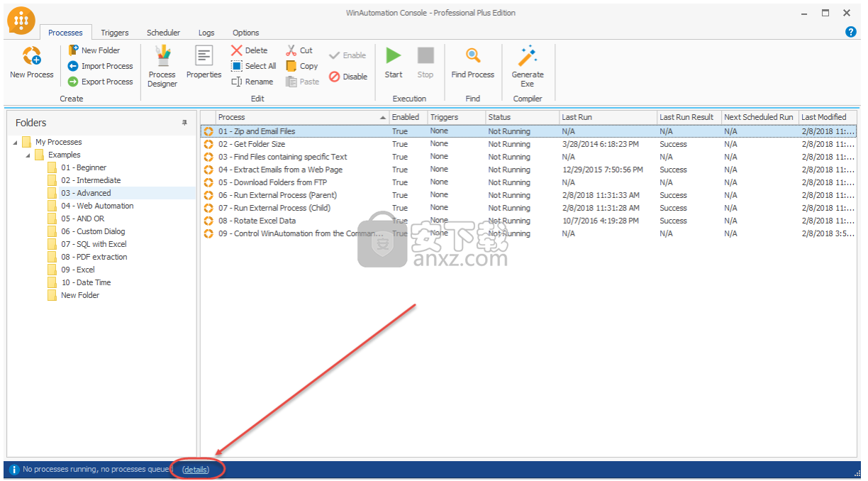Click the WinAutomation application logo button
The height and width of the screenshot is (481, 868).
pyautogui.click(x=21, y=20)
